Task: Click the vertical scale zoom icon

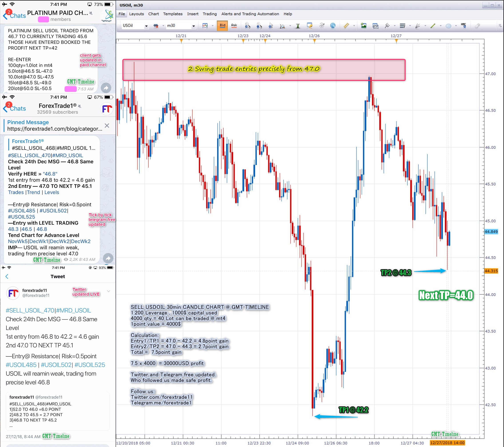Action: [x=282, y=26]
